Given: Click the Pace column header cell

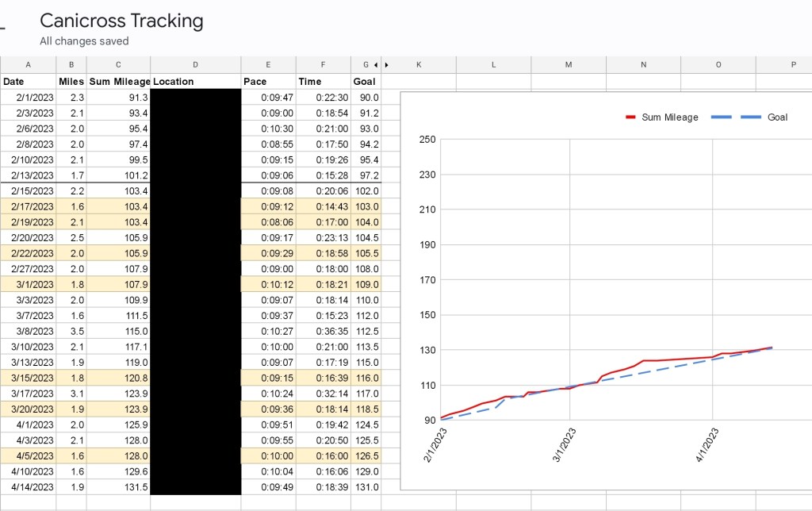Looking at the screenshot, I should [268, 81].
